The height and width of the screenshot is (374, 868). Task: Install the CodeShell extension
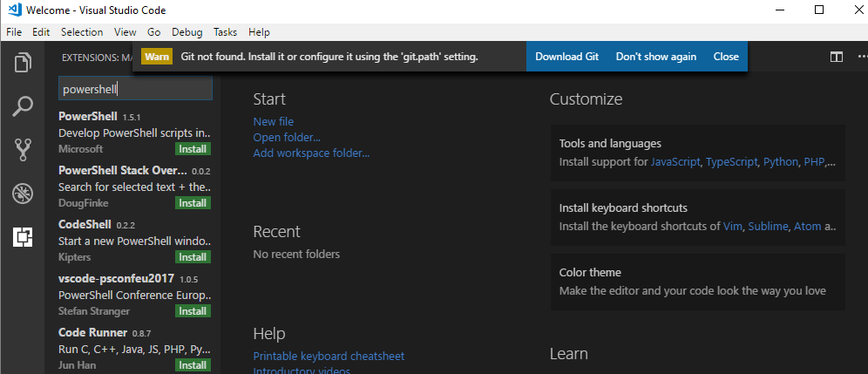[193, 257]
